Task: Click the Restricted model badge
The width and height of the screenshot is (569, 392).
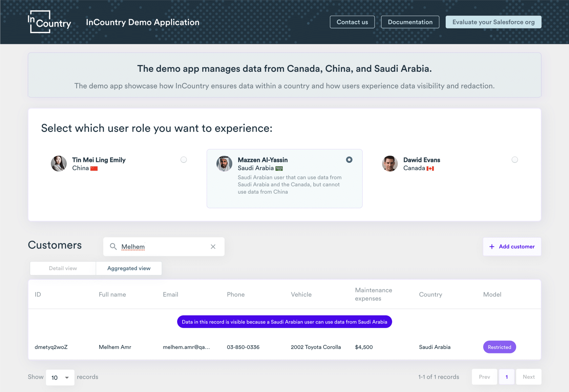Action: coord(499,347)
